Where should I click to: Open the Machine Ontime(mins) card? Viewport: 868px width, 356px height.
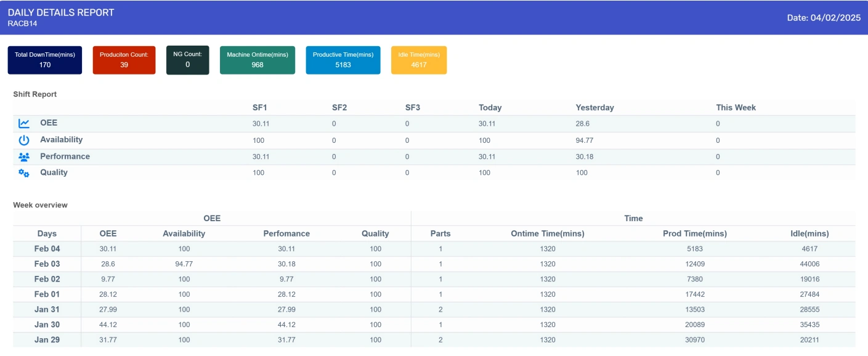(x=257, y=60)
